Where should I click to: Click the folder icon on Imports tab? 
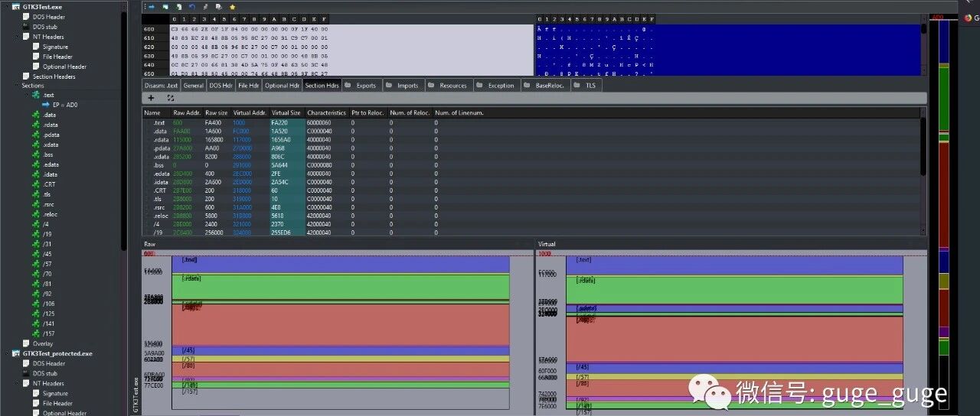(389, 85)
